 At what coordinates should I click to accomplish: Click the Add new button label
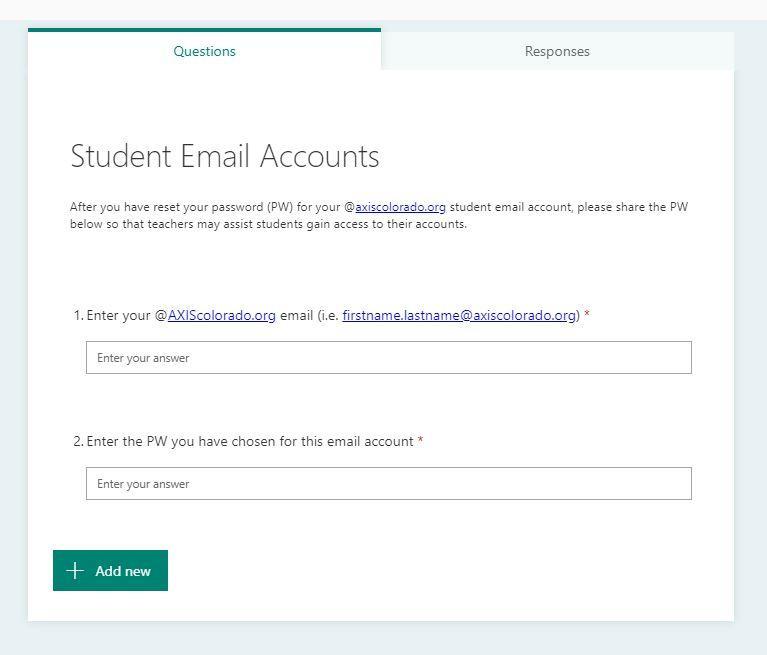(x=123, y=571)
